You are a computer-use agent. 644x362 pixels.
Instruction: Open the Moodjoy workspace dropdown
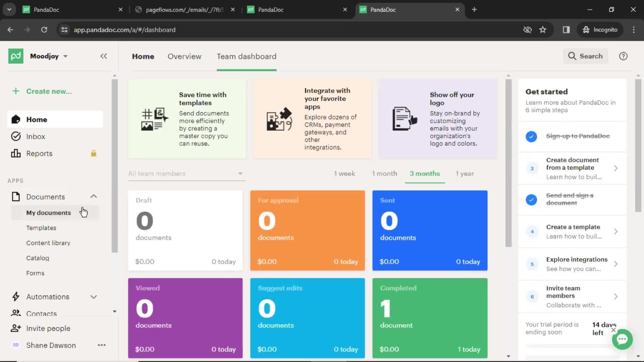[49, 56]
